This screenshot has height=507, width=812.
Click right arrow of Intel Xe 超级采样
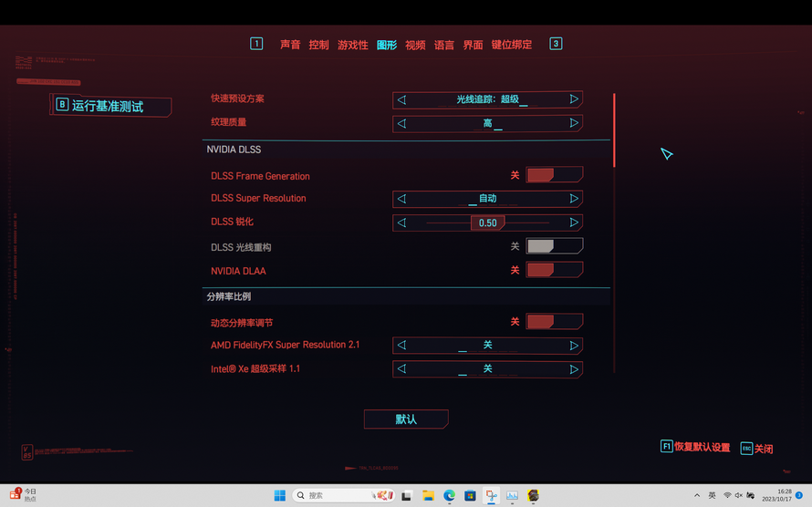point(574,369)
